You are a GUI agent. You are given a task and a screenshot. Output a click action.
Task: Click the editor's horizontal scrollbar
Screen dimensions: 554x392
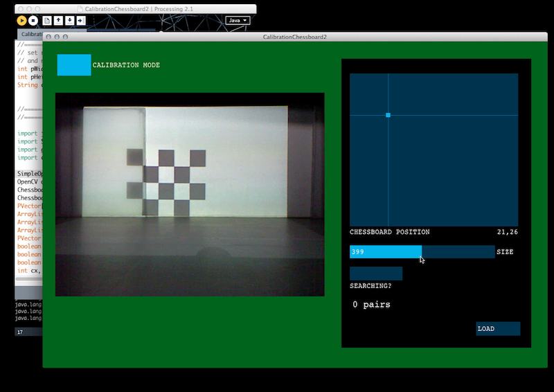[29, 279]
